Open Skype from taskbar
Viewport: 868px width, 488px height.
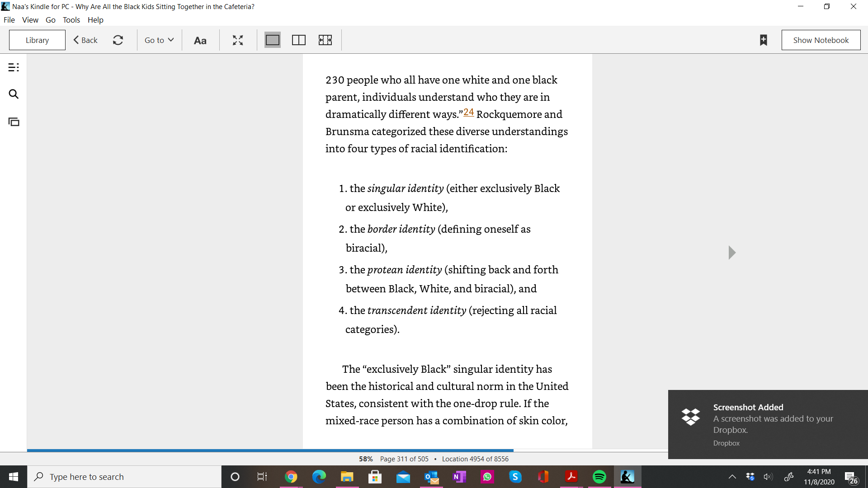515,477
